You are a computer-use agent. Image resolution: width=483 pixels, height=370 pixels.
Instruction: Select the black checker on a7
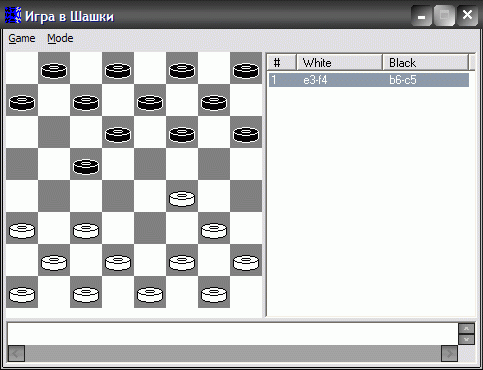(22, 102)
